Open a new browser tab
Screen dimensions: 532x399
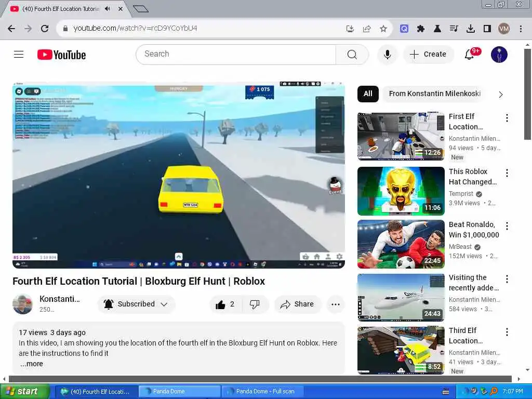pyautogui.click(x=140, y=9)
